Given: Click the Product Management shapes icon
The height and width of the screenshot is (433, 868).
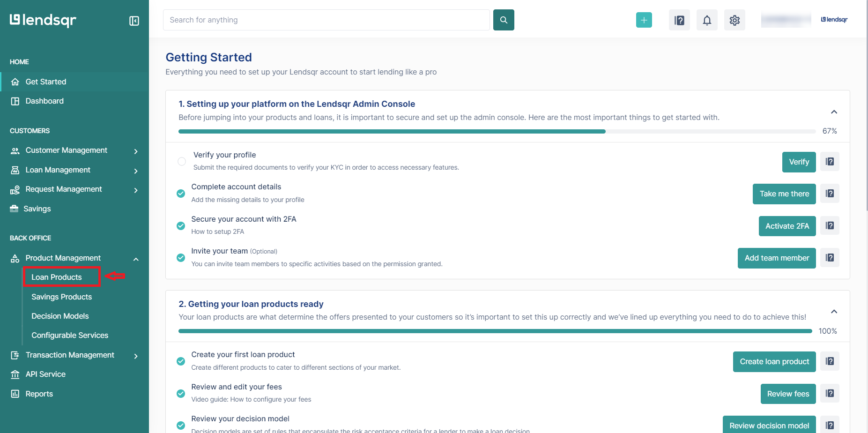Looking at the screenshot, I should click(x=15, y=258).
